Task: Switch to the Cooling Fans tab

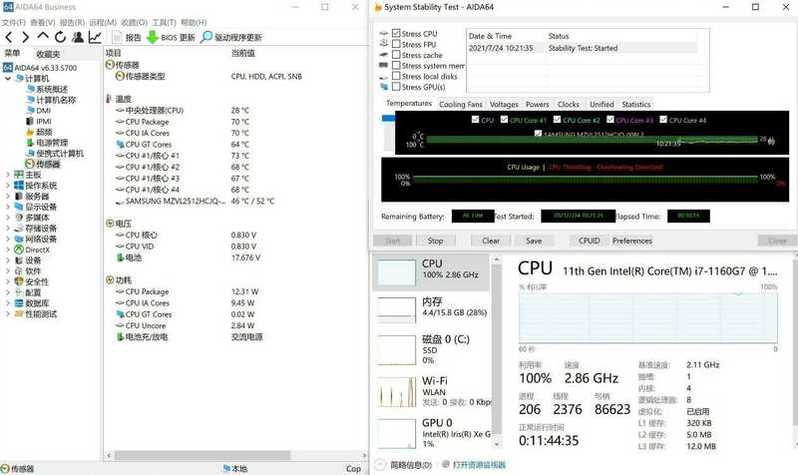Action: click(461, 104)
